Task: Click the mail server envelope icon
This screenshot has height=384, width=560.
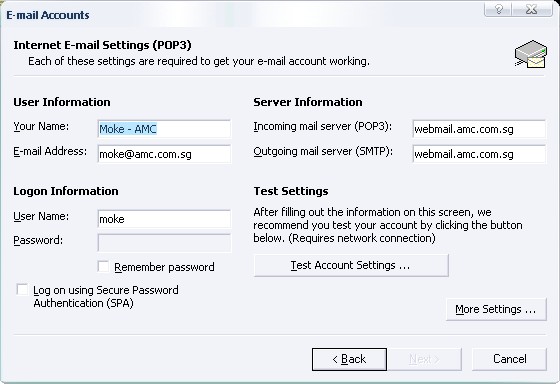Action: [x=531, y=54]
